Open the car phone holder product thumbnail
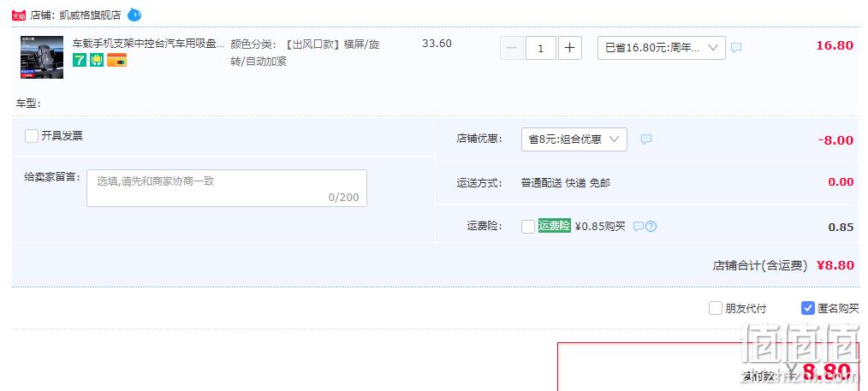The image size is (868, 391). (42, 57)
